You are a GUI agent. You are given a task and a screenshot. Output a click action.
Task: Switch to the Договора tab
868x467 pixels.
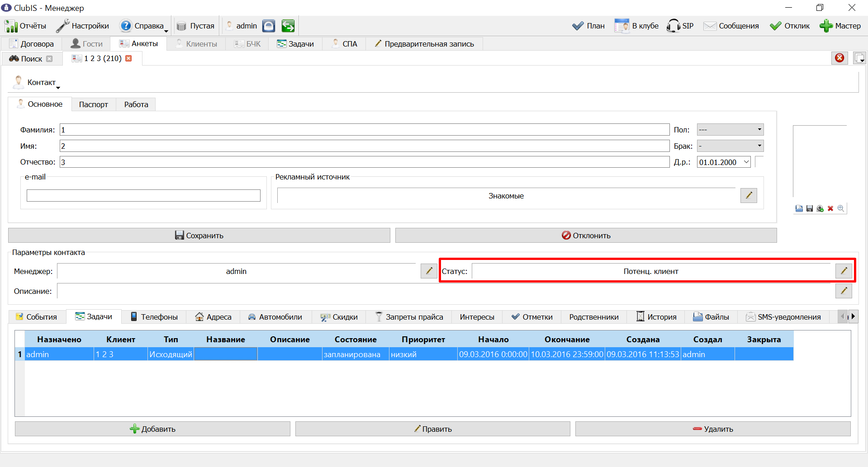pyautogui.click(x=32, y=44)
